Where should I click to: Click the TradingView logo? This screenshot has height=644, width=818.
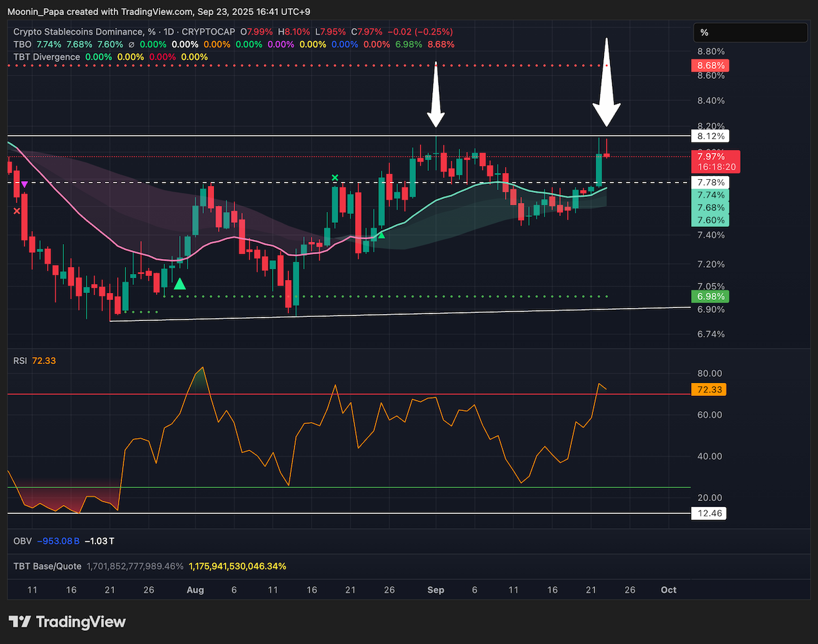coord(67,622)
